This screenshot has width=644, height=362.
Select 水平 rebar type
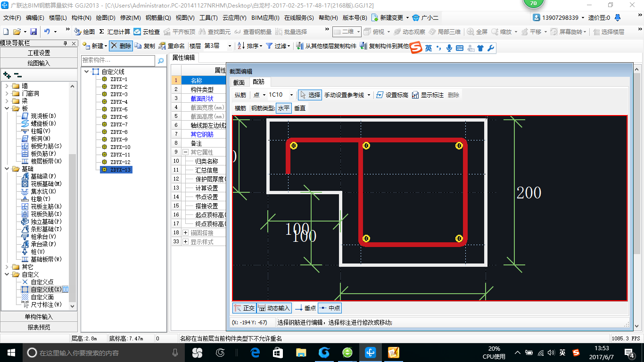pos(284,108)
